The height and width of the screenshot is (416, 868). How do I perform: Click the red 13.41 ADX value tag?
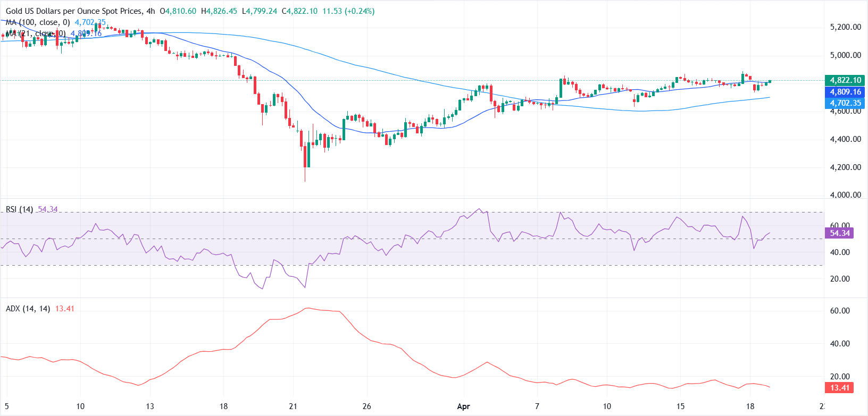(x=839, y=388)
